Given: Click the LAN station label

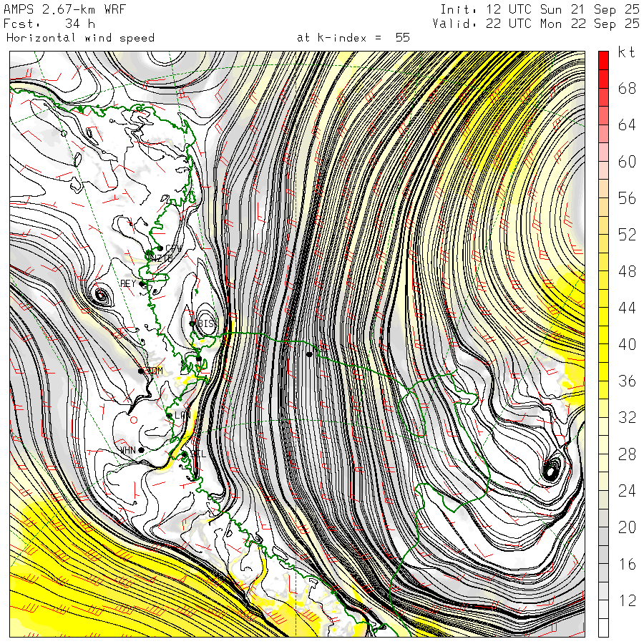Looking at the screenshot, I should tap(182, 415).
